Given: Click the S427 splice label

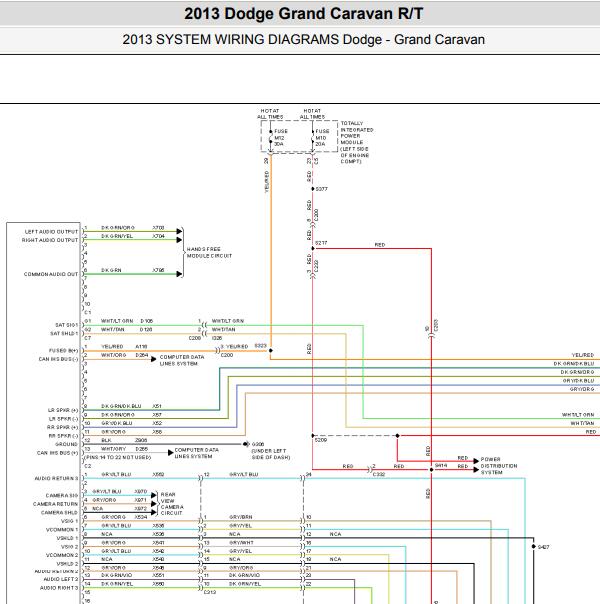Looking at the screenshot, I should click(543, 547).
